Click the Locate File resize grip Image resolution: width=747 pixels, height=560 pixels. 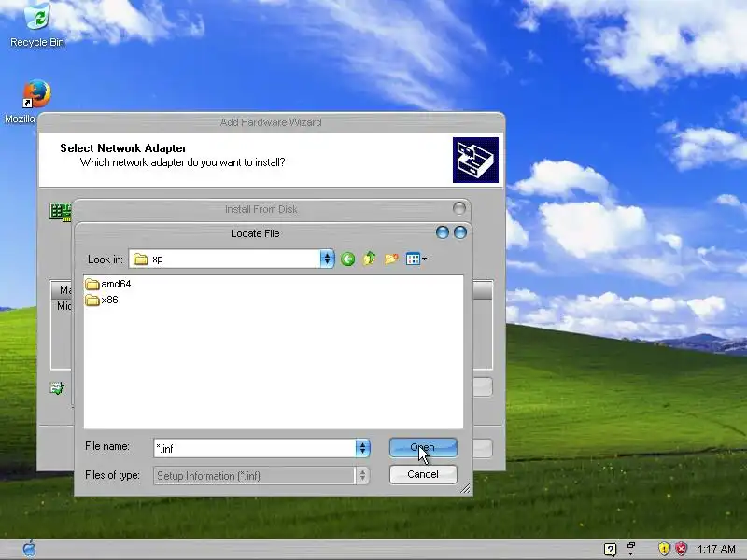(x=465, y=488)
